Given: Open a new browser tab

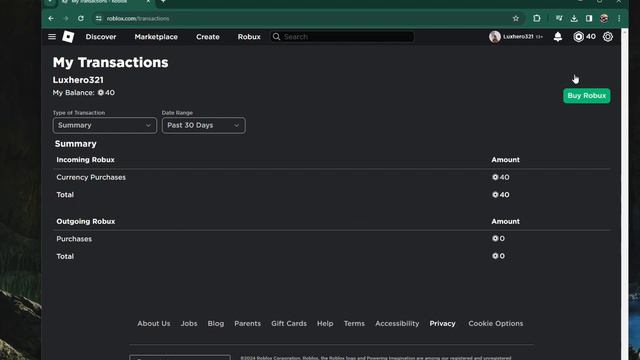Looking at the screenshot, I should tap(163, 2).
